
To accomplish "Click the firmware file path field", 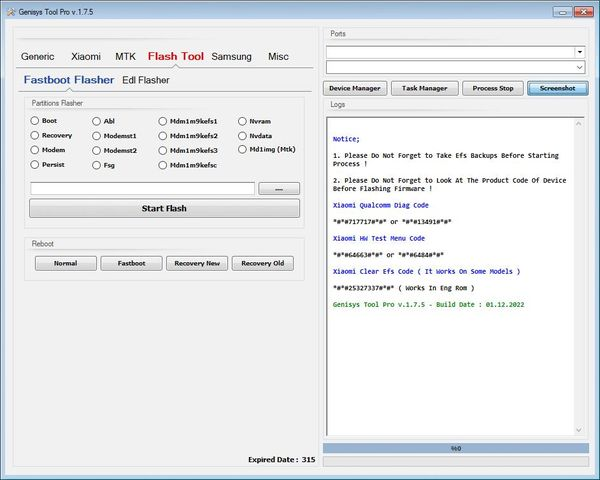I will point(142,188).
